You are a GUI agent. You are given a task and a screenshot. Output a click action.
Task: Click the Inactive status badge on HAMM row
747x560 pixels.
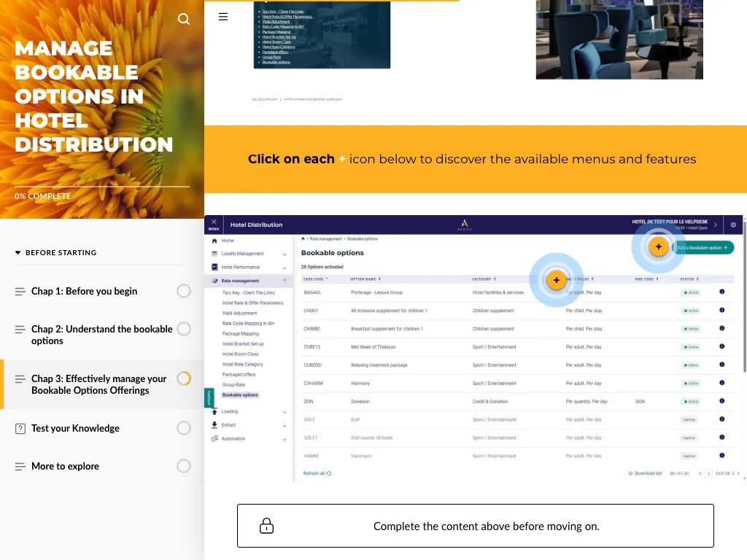[689, 456]
